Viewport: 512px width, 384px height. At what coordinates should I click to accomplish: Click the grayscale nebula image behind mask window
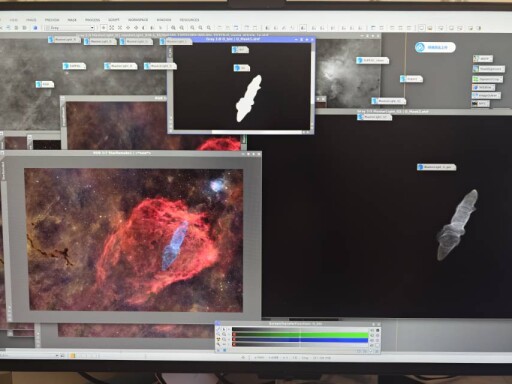pyautogui.click(x=348, y=73)
